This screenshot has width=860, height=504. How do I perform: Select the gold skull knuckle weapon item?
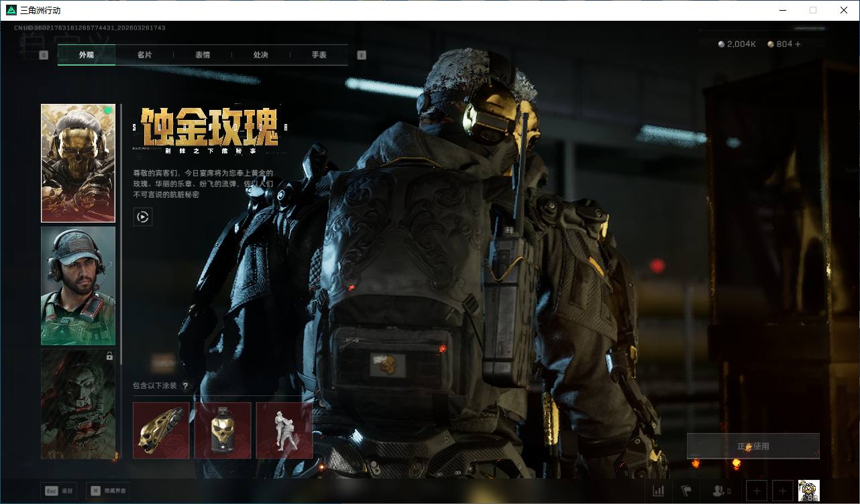[161, 430]
